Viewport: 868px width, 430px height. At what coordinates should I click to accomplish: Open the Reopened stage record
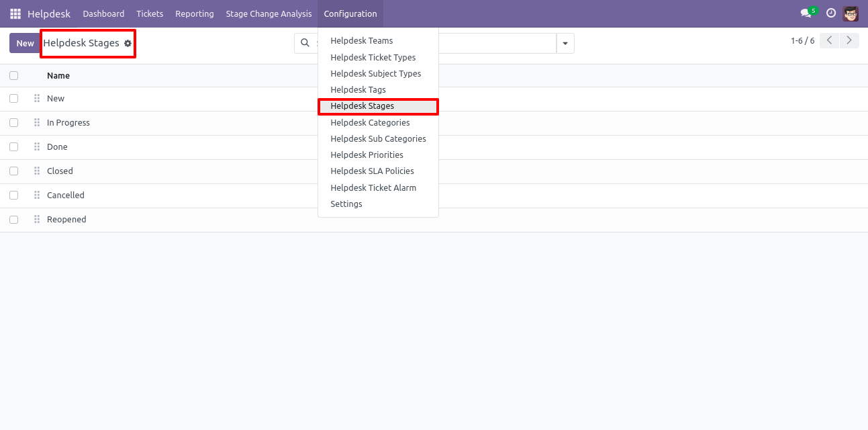(66, 220)
